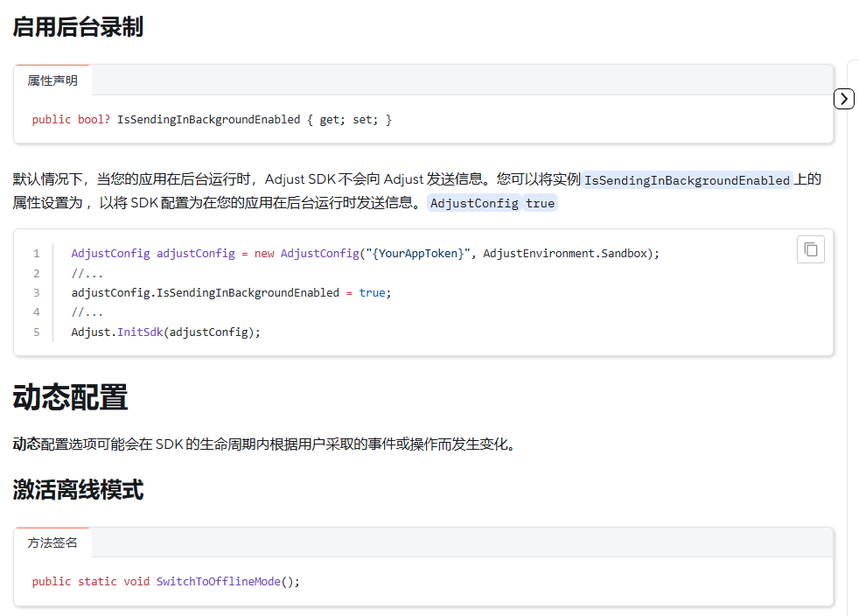Click the 激活离线模式 heading

click(78, 489)
